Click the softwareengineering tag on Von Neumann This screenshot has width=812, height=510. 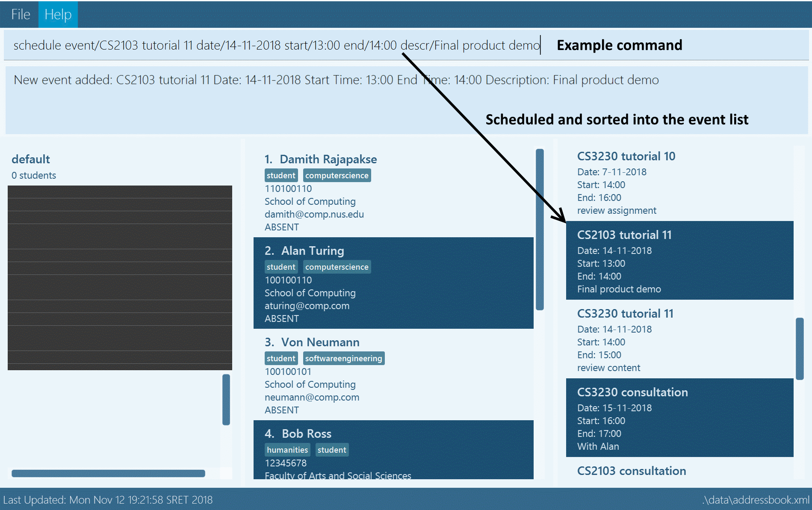point(344,358)
